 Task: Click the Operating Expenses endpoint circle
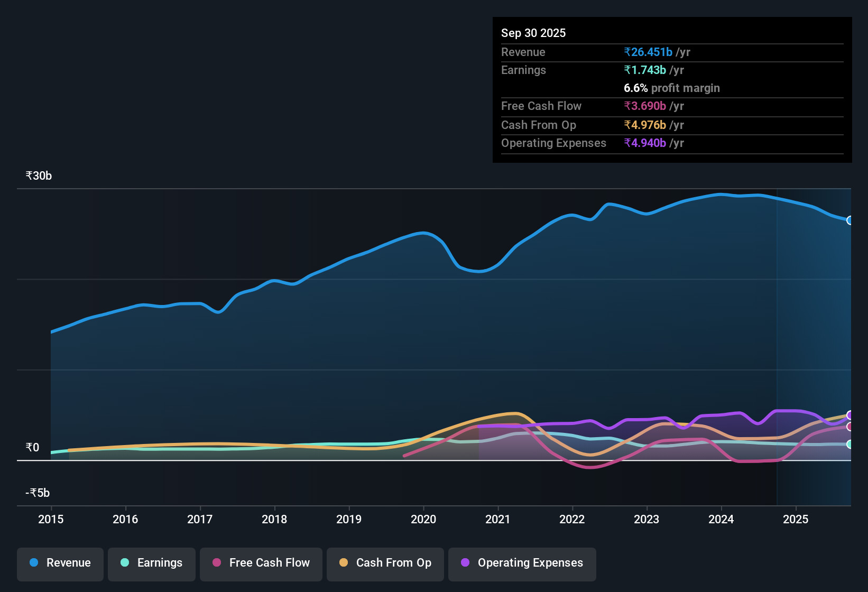[850, 415]
